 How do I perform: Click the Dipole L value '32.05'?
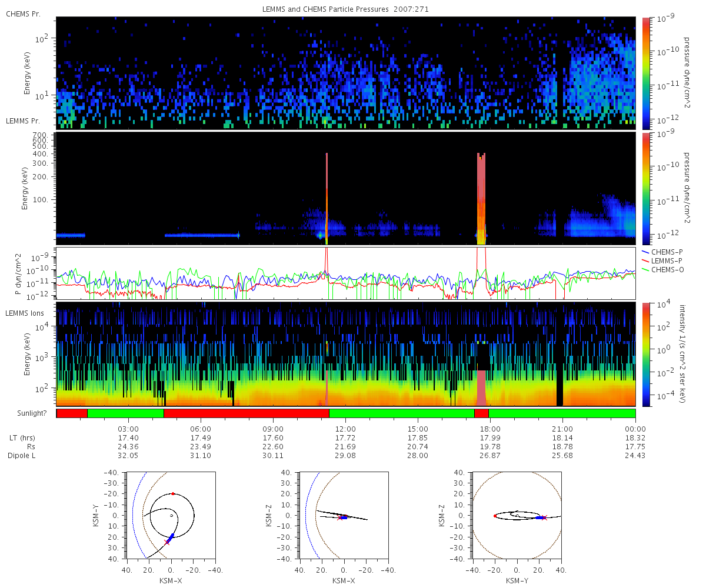pyautogui.click(x=128, y=456)
